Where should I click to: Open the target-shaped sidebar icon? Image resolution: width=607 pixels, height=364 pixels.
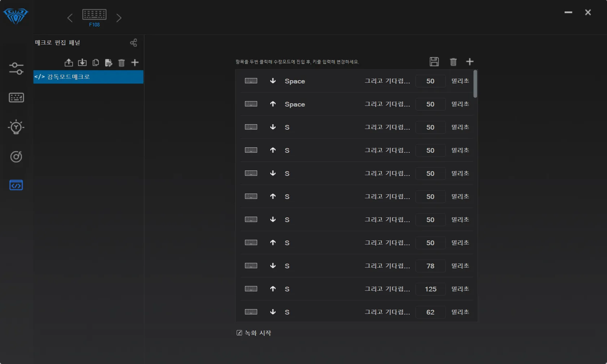click(x=16, y=156)
